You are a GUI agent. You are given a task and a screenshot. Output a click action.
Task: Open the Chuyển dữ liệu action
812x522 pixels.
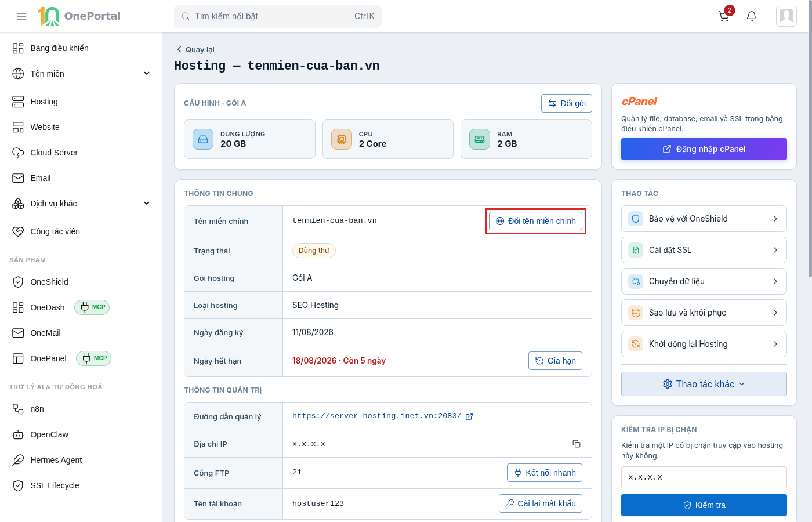pos(704,281)
